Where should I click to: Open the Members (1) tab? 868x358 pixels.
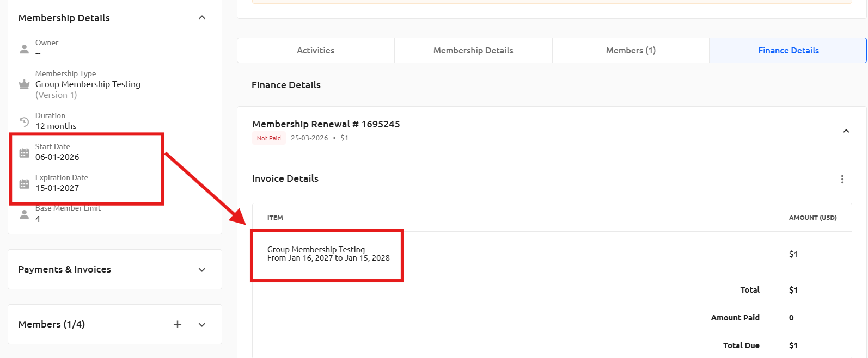pyautogui.click(x=631, y=50)
